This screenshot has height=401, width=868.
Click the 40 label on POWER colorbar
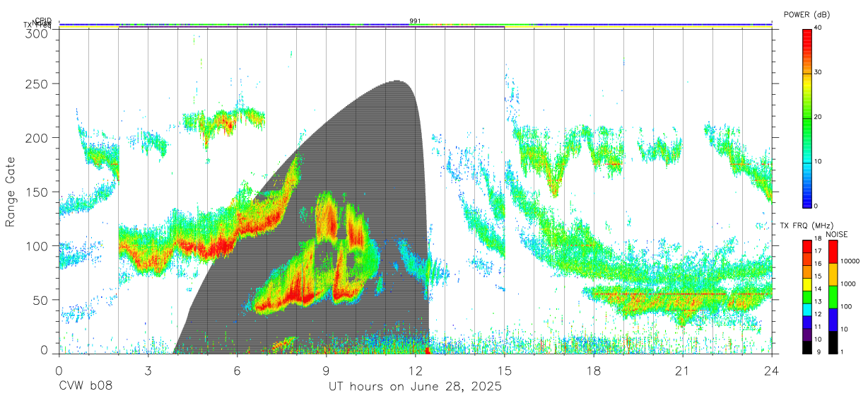coord(819,28)
